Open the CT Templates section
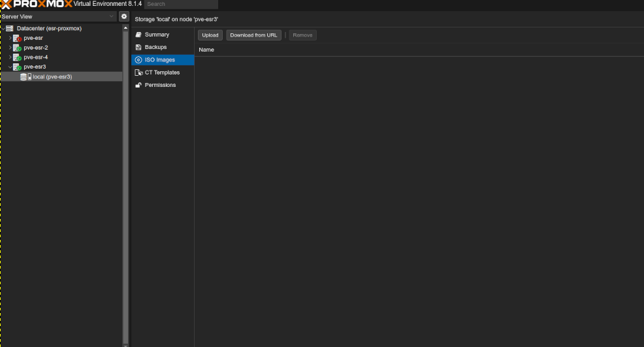This screenshot has width=644, height=347. pos(162,73)
